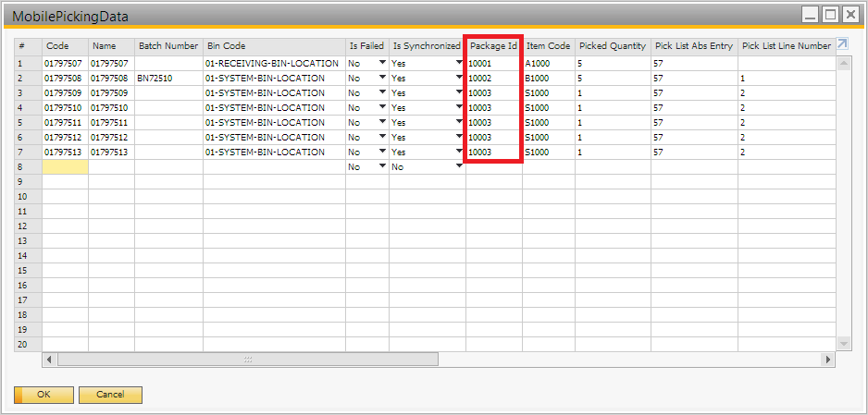Screen dimensions: 868x415
Task: Select the Bin Code column header
Action: (274, 45)
